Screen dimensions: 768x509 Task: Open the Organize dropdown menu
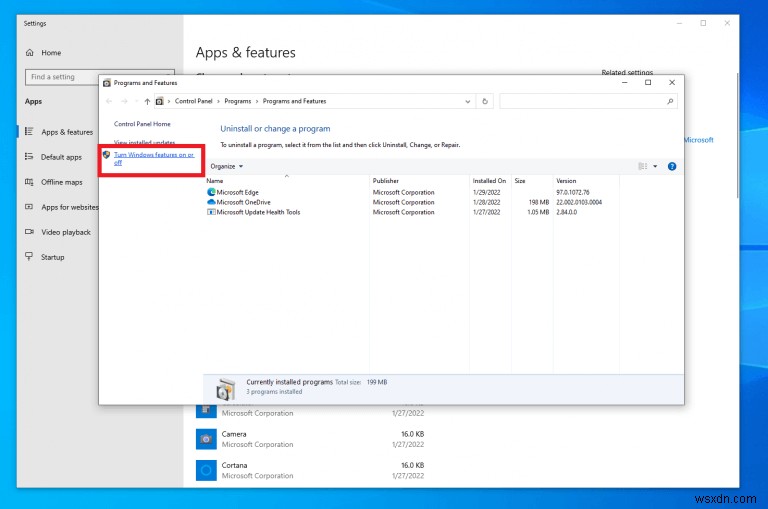click(227, 167)
